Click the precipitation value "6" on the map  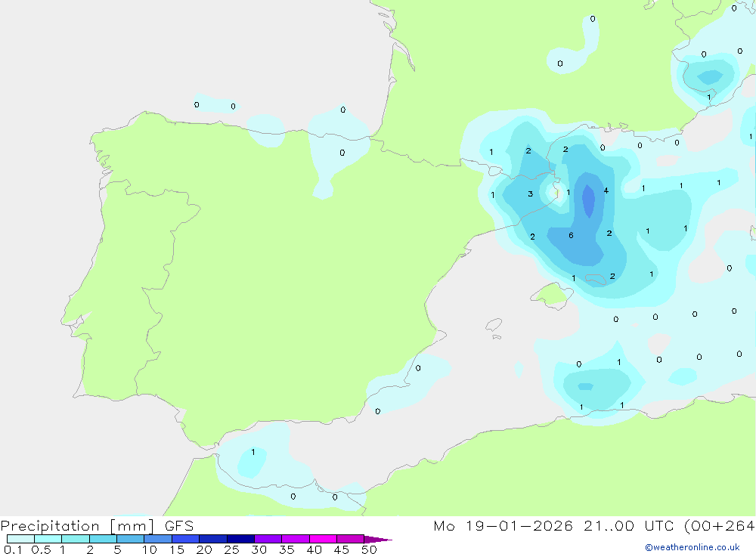(571, 235)
